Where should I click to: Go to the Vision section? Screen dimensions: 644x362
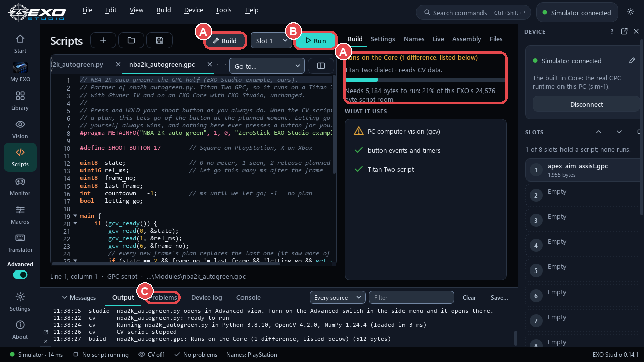pos(20,129)
